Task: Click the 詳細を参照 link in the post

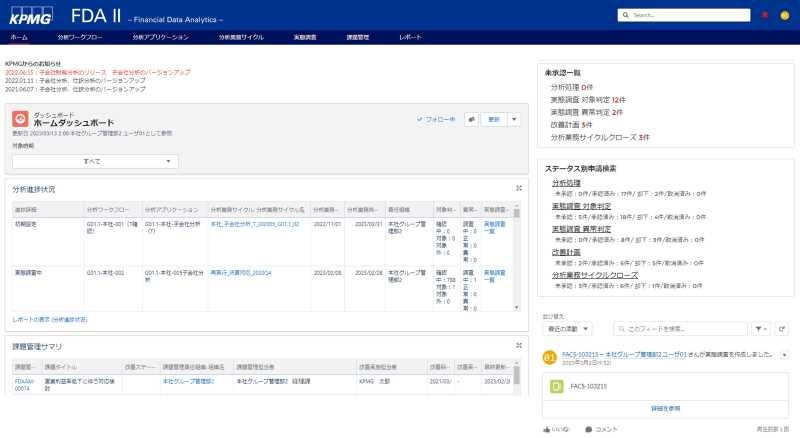Action: click(665, 408)
